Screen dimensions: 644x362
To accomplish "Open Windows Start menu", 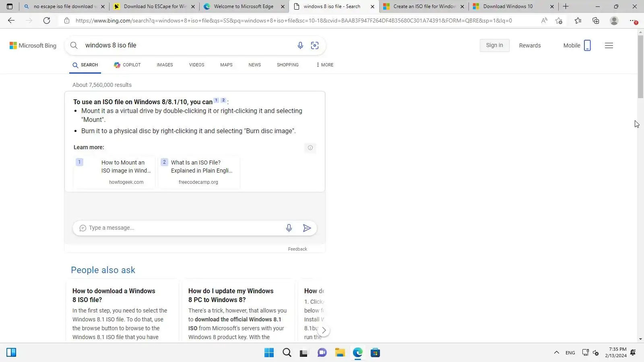I will click(x=269, y=353).
